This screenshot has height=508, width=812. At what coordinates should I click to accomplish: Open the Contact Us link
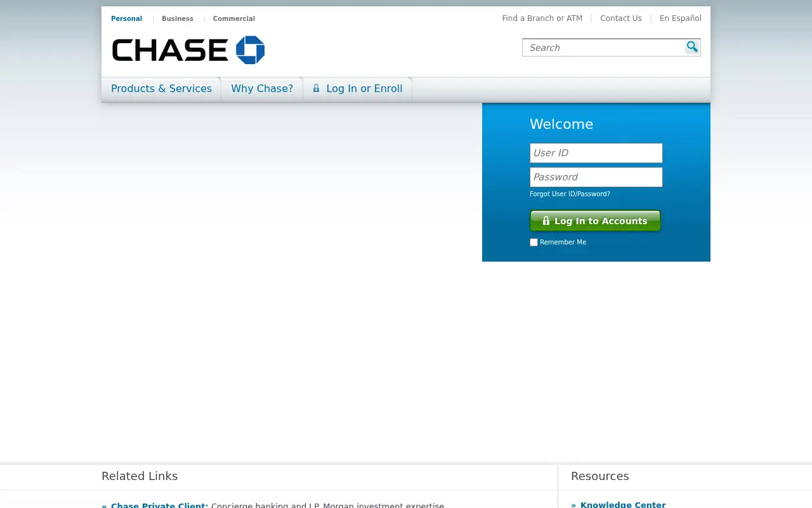(621, 18)
